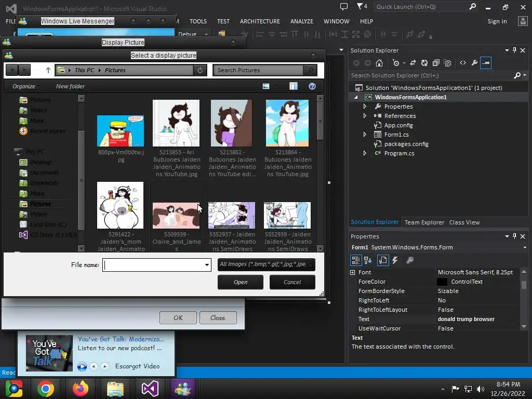532x399 pixels.
Task: Open the TEST menu
Action: click(x=223, y=21)
